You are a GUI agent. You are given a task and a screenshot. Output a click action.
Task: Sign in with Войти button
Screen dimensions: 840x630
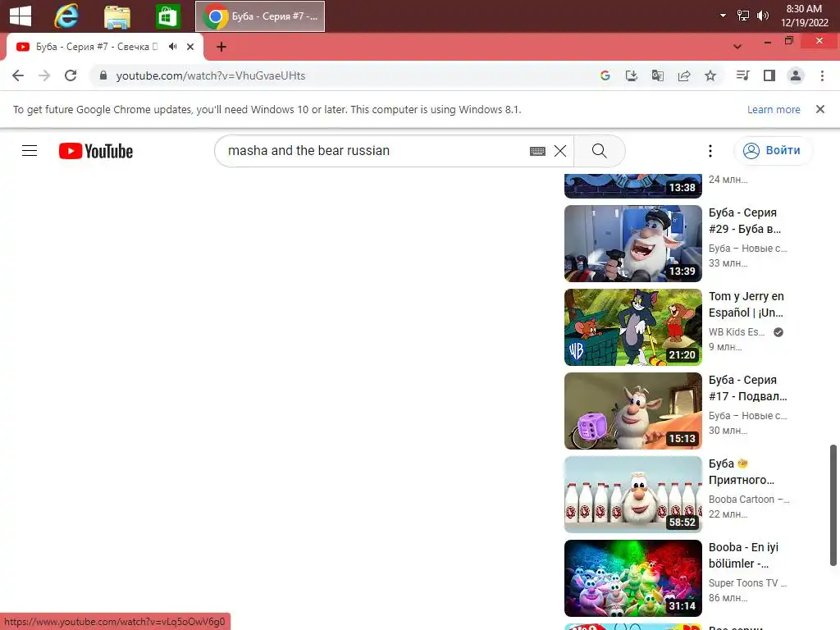point(772,151)
